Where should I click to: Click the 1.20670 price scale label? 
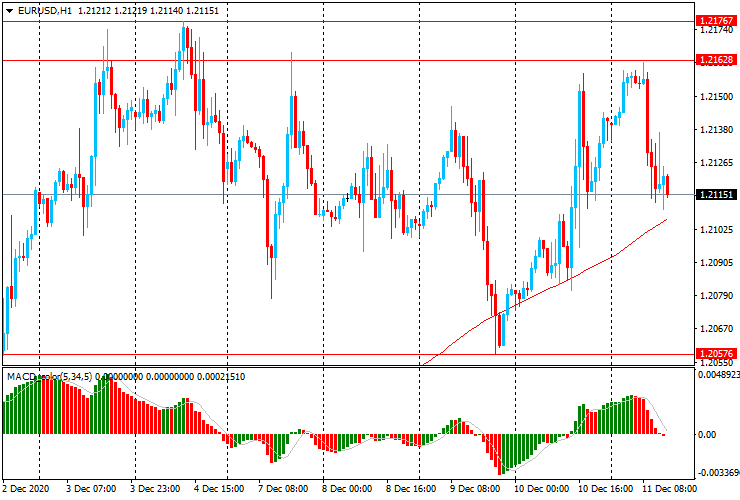[x=716, y=329]
